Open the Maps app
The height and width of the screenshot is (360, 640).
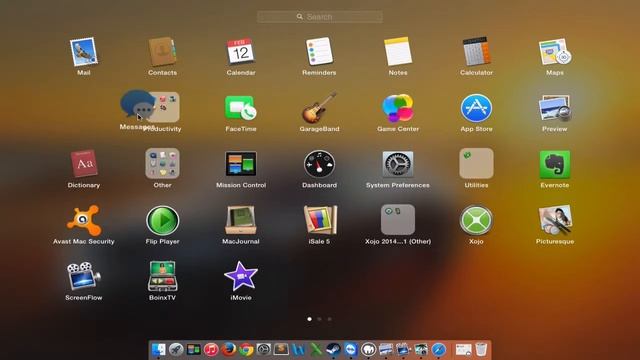point(555,52)
